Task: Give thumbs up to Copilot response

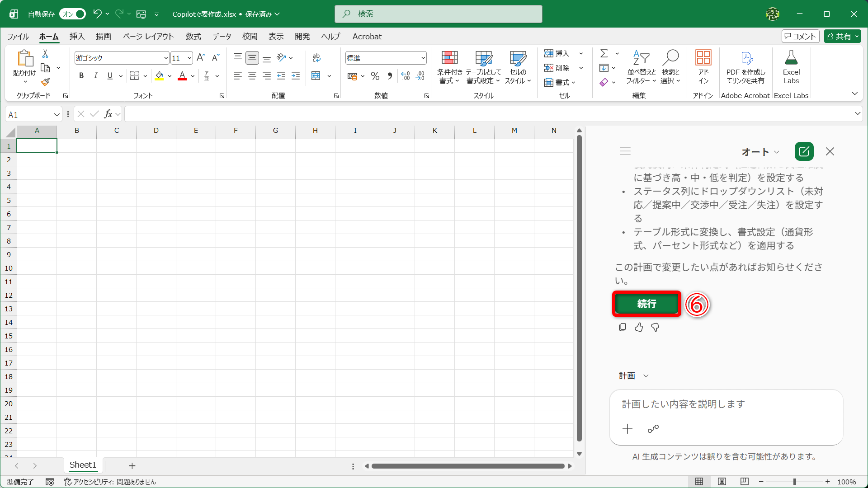Action: pyautogui.click(x=639, y=327)
